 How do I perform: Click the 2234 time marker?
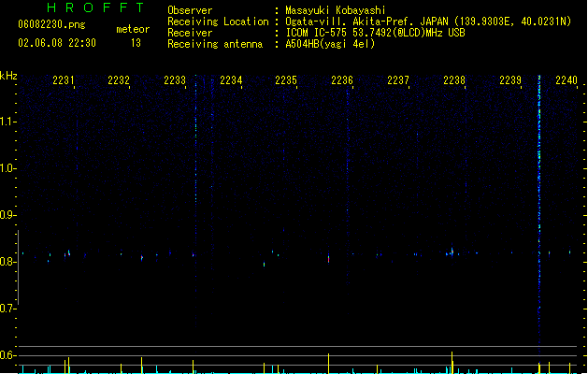pos(231,80)
